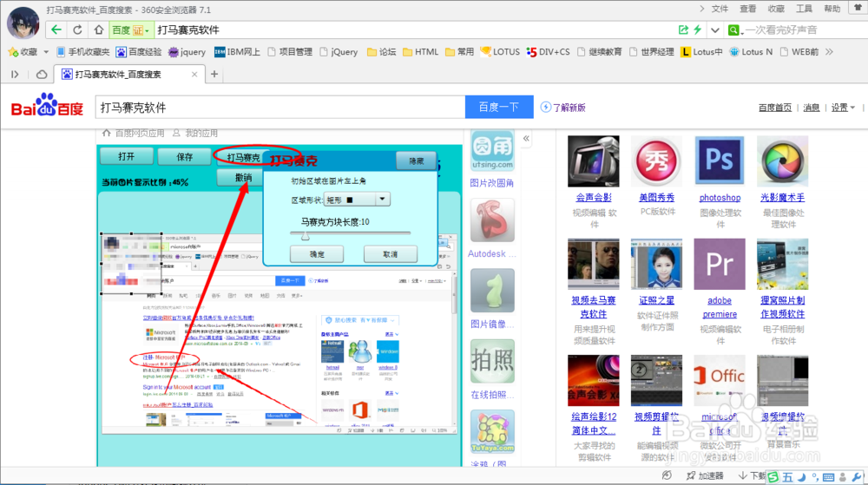Open the user avatar profile picture
The image size is (868, 485).
pyautogui.click(x=23, y=23)
